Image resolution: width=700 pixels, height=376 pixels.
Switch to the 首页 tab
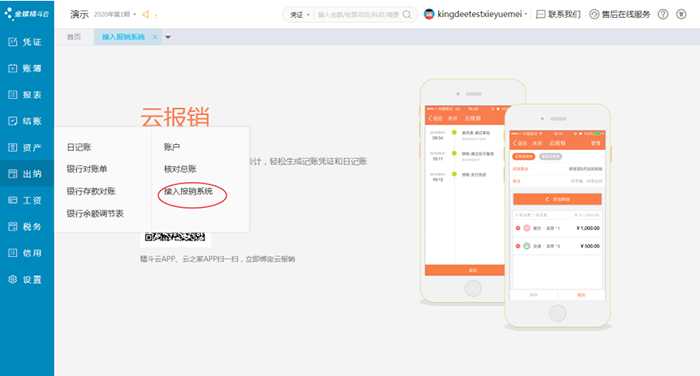[x=74, y=37]
